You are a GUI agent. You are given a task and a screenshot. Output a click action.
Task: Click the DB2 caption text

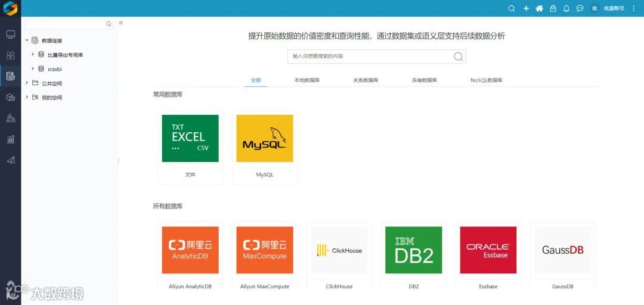(414, 287)
